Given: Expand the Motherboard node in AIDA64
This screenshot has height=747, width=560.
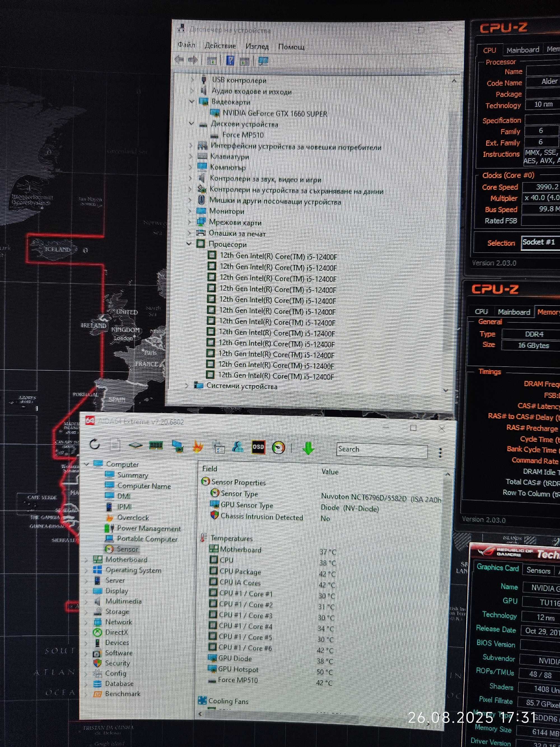Looking at the screenshot, I should pyautogui.click(x=86, y=559).
